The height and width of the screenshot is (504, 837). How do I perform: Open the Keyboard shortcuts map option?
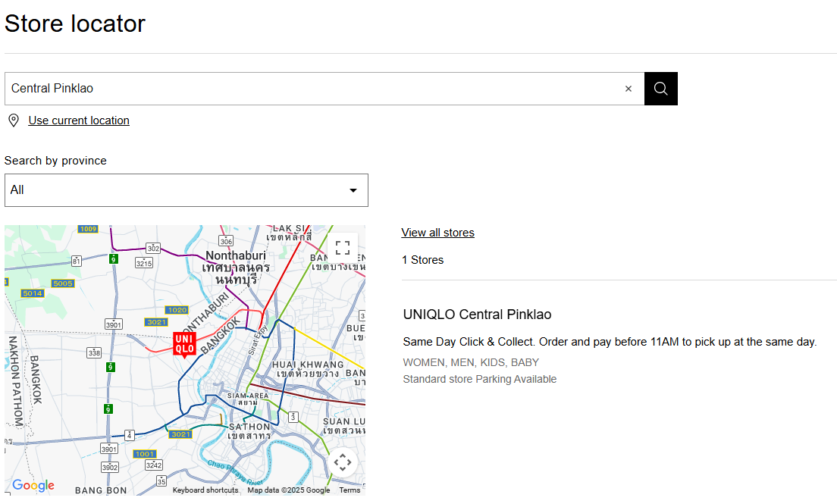coord(205,490)
